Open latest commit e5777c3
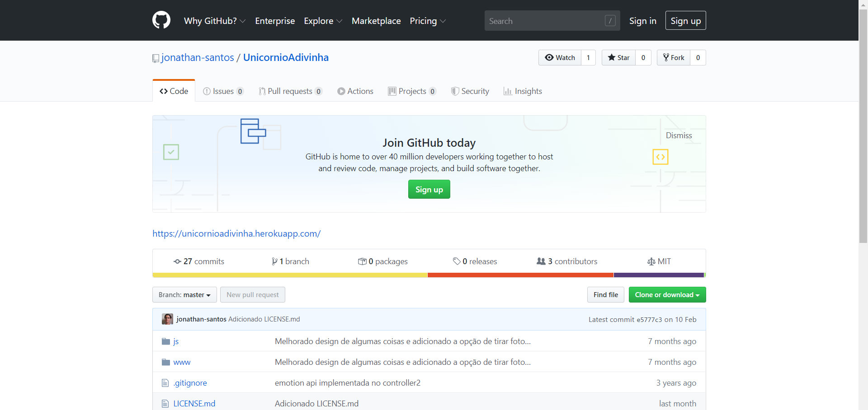The height and width of the screenshot is (410, 868). click(x=649, y=320)
